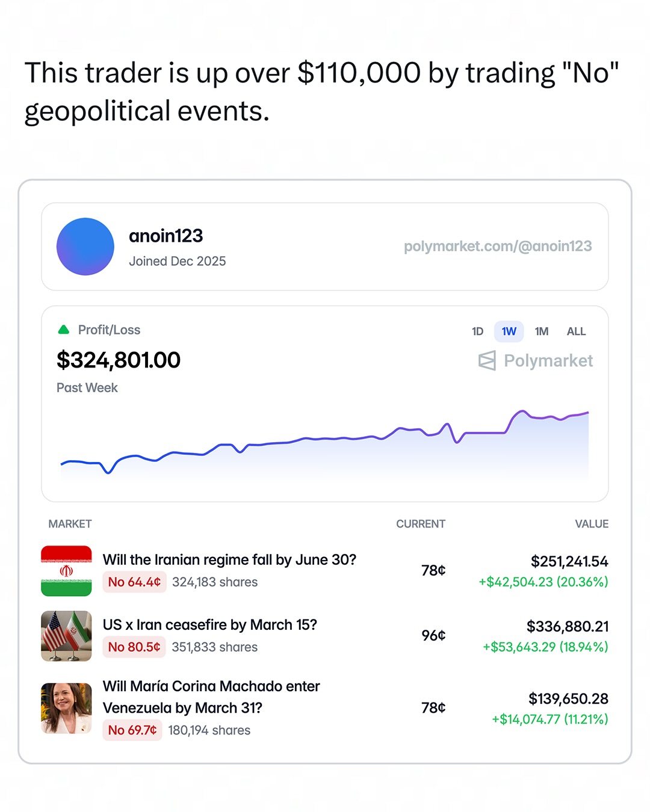This screenshot has height=812, width=650.
Task: Select the 1D time range tab
Action: coord(477,331)
